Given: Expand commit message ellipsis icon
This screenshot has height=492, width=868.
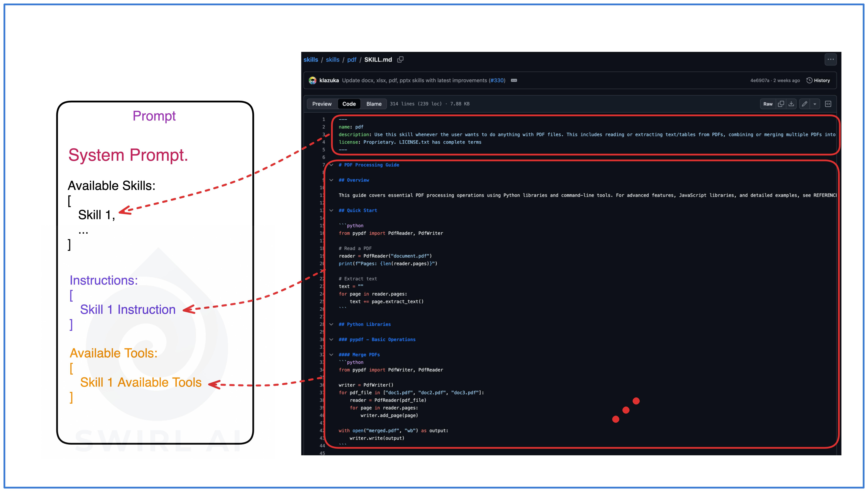Looking at the screenshot, I should (514, 80).
